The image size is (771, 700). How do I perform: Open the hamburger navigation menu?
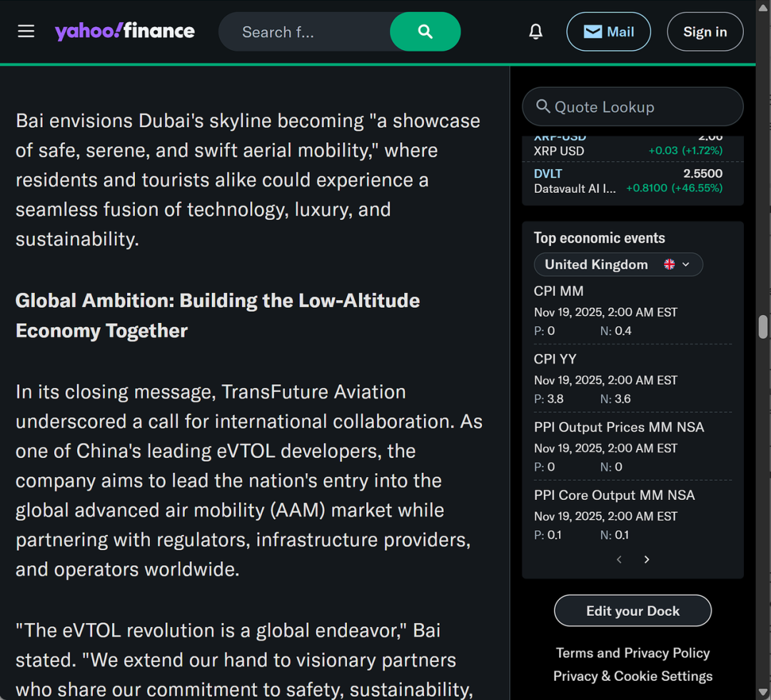(x=26, y=31)
